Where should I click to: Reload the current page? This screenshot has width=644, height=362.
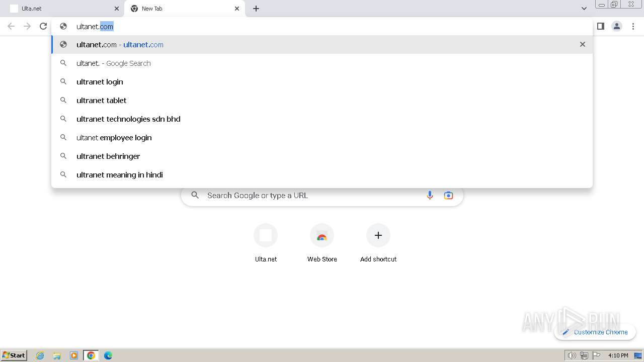pyautogui.click(x=43, y=26)
